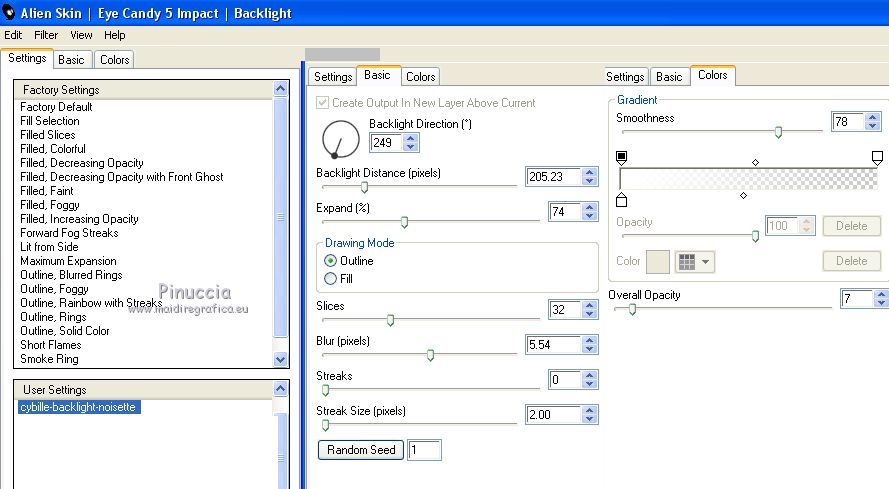Open Settings tab in the middle panel
The width and height of the screenshot is (889, 489).
point(333,77)
